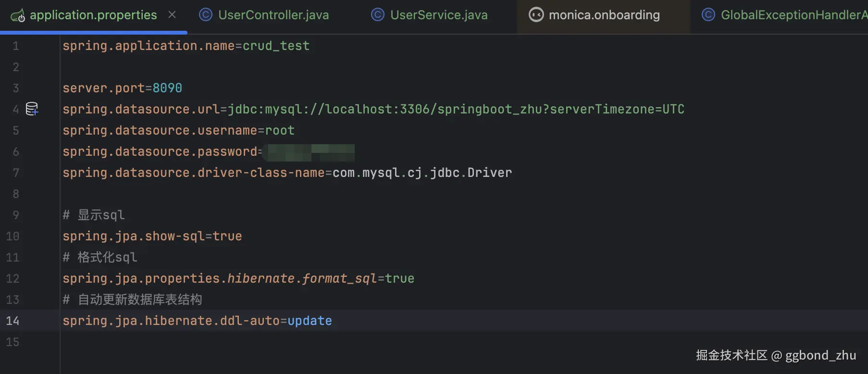This screenshot has height=374, width=868.
Task: Click the hibernate.format_sql property key
Action: tap(220, 278)
